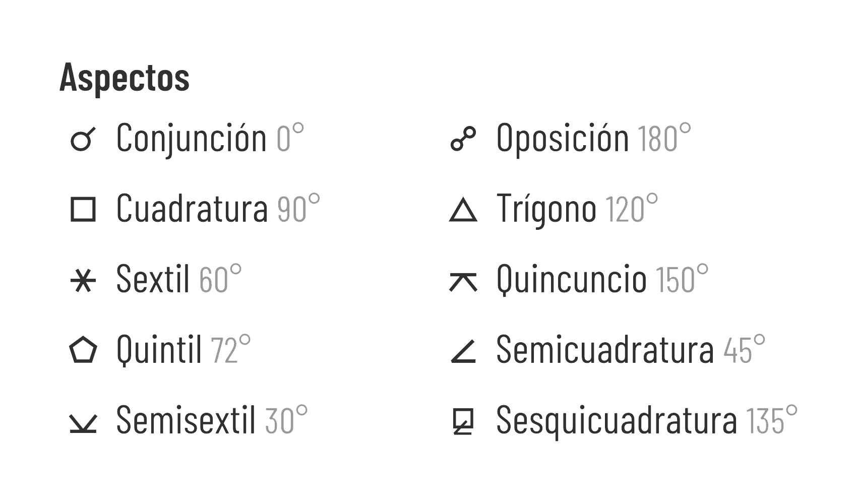Click the Quincuncio aspect symbol icon
The height and width of the screenshot is (504, 857).
click(463, 281)
